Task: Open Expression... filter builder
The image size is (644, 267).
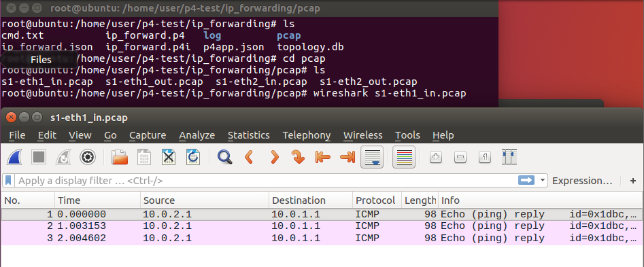Action: coord(582,181)
